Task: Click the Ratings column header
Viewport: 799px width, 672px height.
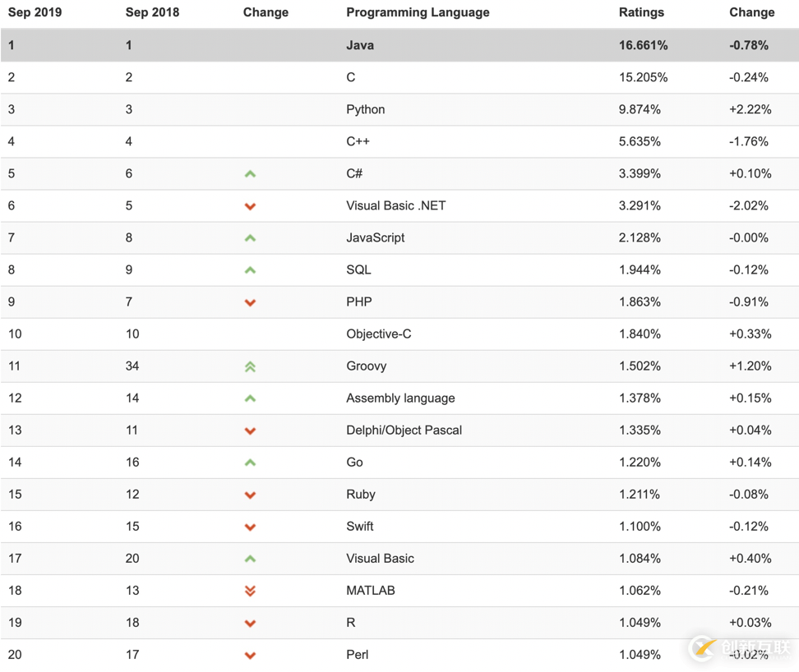Action: (641, 12)
